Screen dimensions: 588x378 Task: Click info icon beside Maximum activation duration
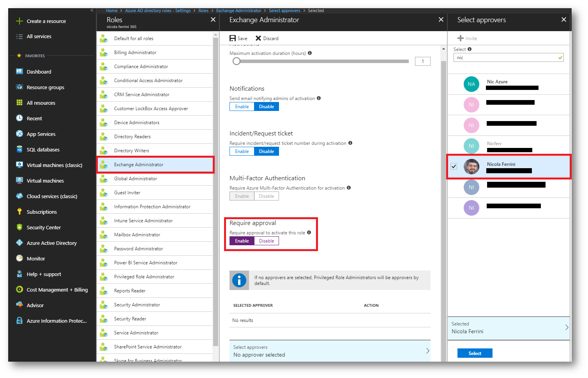click(310, 53)
